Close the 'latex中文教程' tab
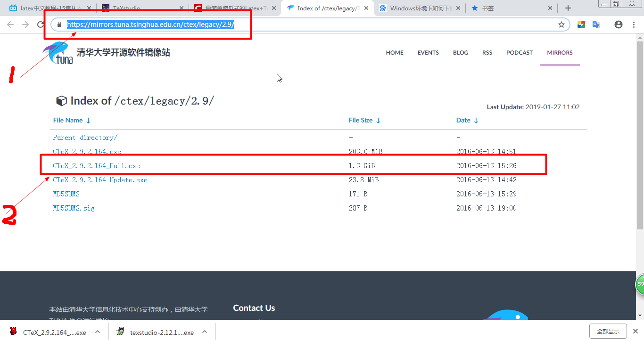The image size is (644, 341). [x=90, y=8]
